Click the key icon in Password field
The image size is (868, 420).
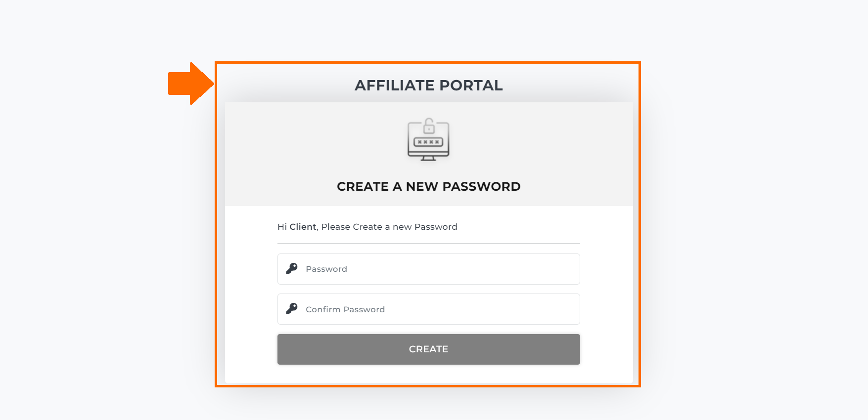292,268
